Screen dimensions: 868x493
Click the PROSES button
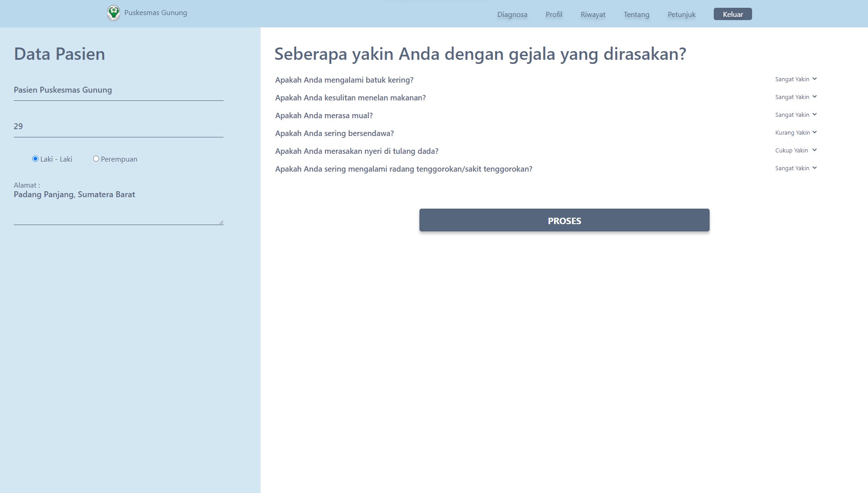point(564,220)
